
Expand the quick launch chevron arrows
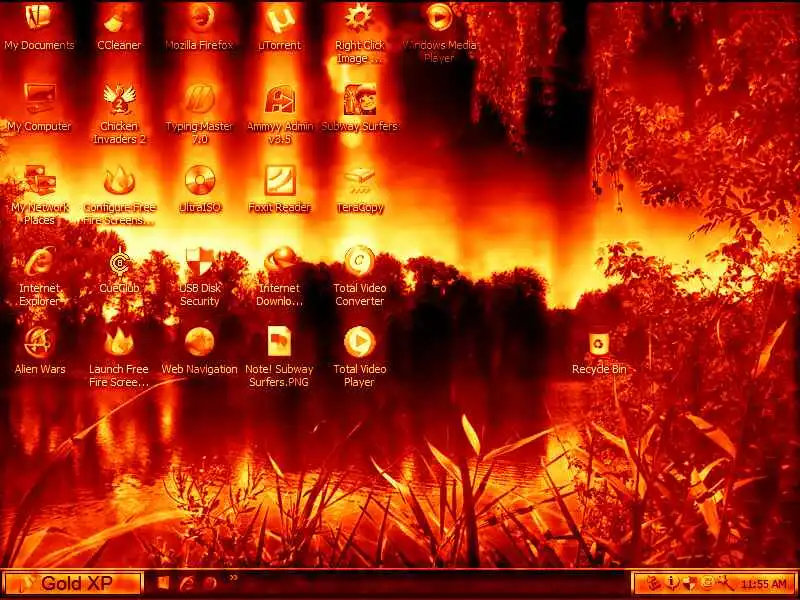(233, 578)
